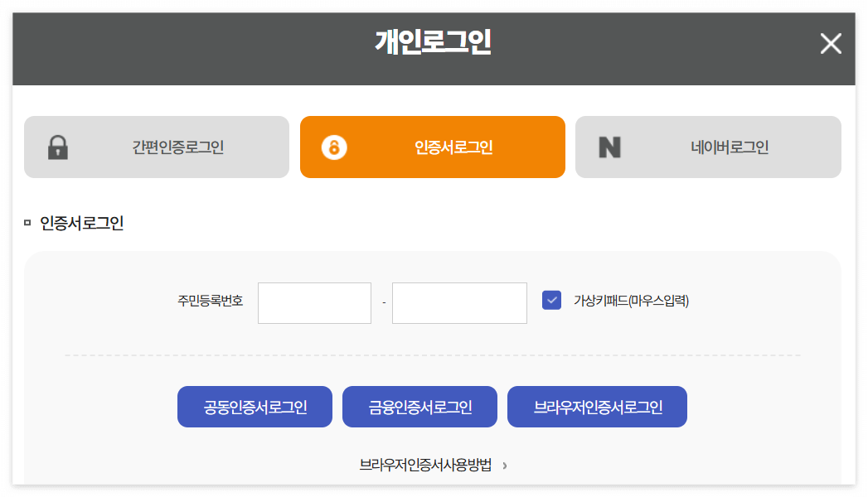
Task: Click the first 주민등록번호 input field
Action: coord(314,302)
